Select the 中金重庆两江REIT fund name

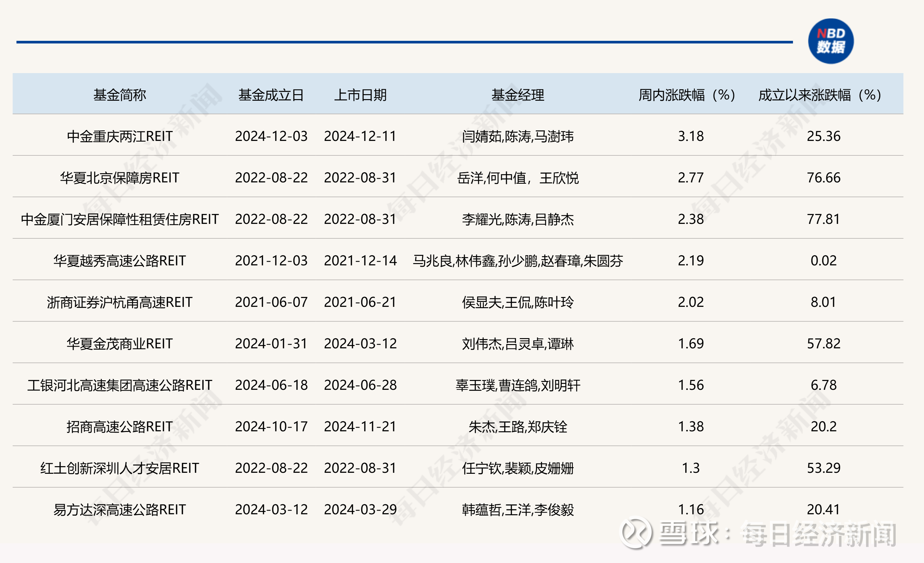click(x=120, y=136)
